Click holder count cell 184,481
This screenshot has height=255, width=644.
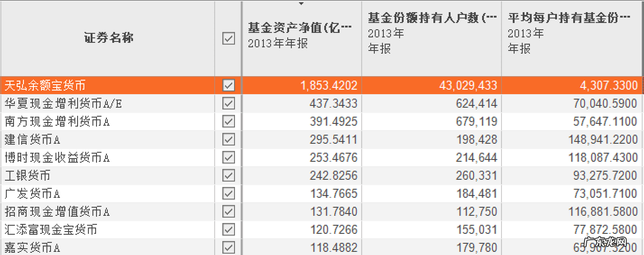pyautogui.click(x=432, y=194)
